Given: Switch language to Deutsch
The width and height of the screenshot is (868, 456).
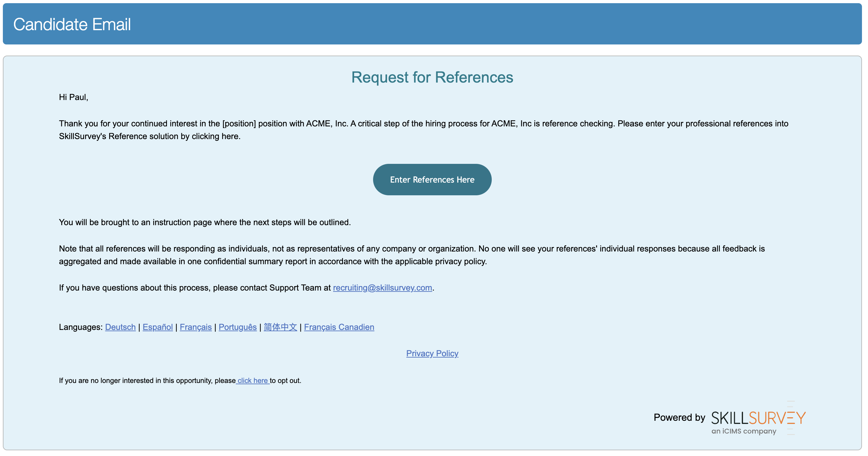Looking at the screenshot, I should (120, 327).
